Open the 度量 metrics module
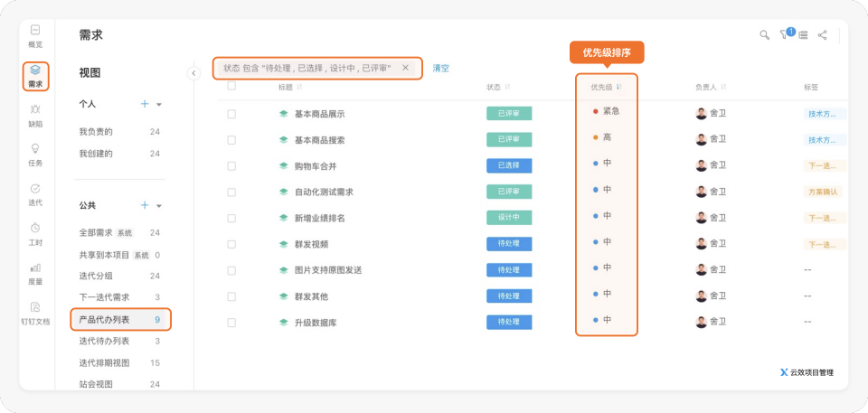The image size is (868, 413). (34, 273)
